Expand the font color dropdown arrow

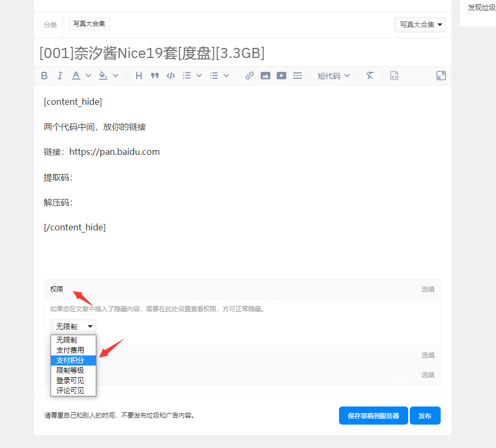coord(88,75)
